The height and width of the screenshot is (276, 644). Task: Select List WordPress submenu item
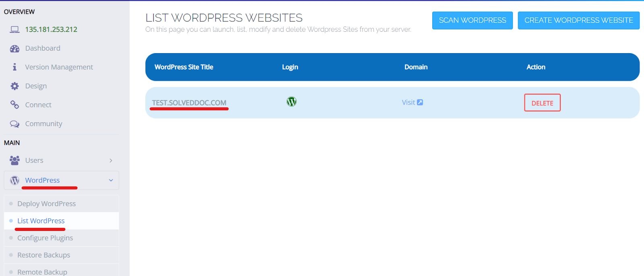(x=62, y=221)
